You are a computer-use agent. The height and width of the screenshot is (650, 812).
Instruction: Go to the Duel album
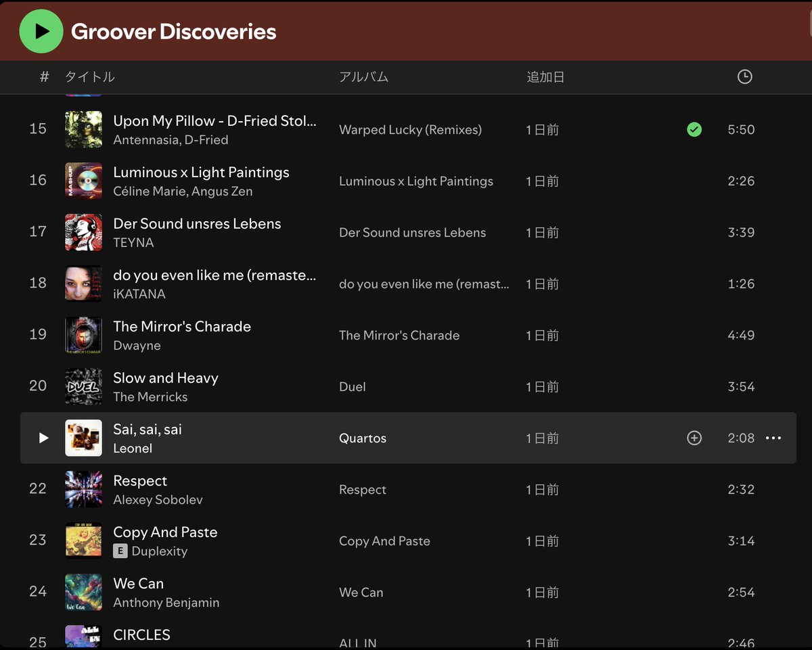[x=353, y=387]
